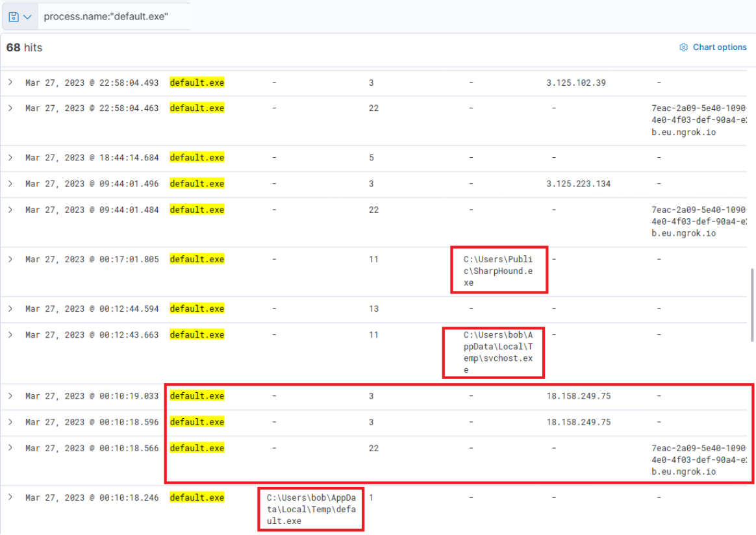Toggle details for the 18:44:14.684 row
The image size is (756, 535).
tap(10, 158)
